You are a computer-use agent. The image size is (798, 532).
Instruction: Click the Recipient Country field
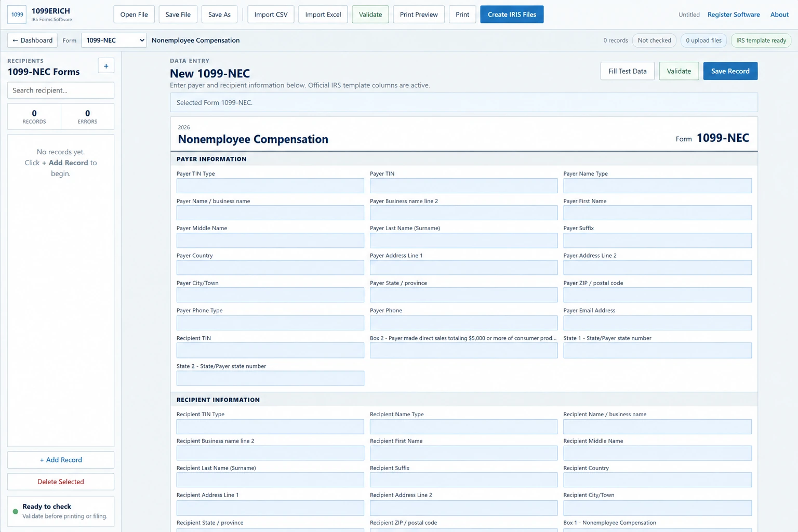657,480
